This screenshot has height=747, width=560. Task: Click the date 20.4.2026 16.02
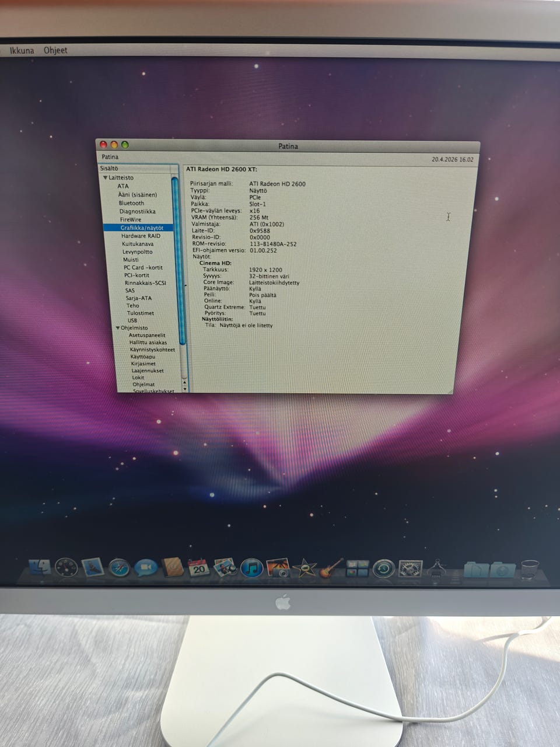coord(453,159)
